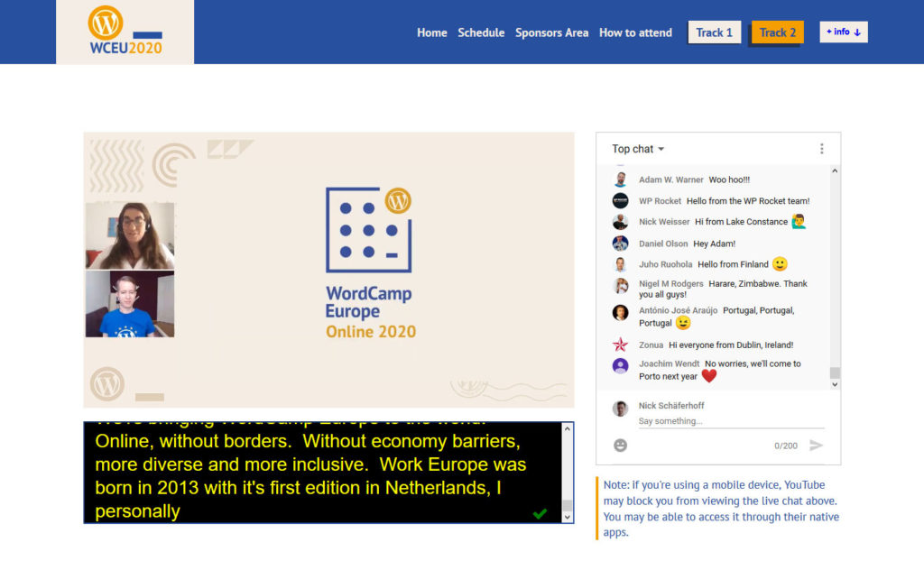Open the chat options three-dot menu
Viewport: 924px width, 570px height.
(x=821, y=149)
